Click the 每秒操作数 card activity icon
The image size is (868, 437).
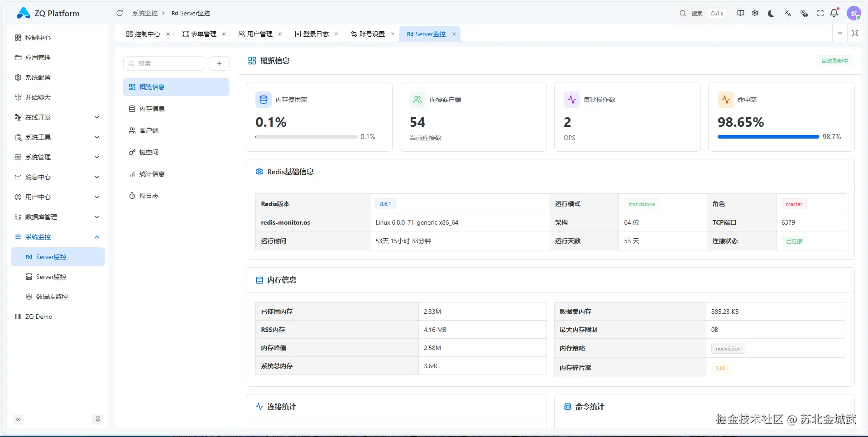coord(571,100)
